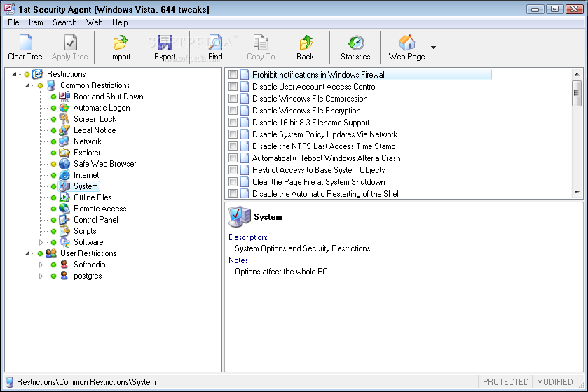
Task: Select the Common Restrictions label
Action: (95, 85)
